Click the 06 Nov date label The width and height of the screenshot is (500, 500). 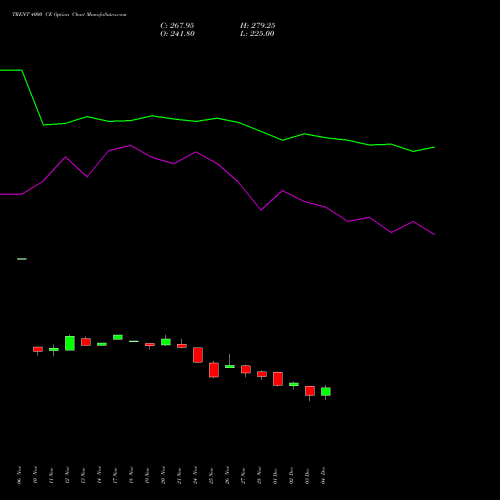pyautogui.click(x=19, y=475)
